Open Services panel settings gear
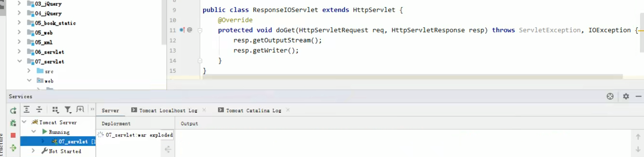 (x=626, y=96)
